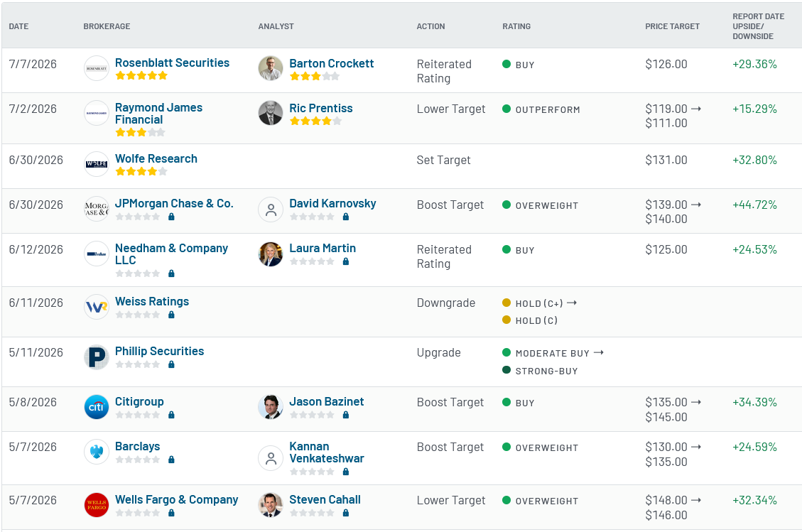Screen dimensions: 802x532
Task: Click the lock icon under Phillip Securities
Action: pos(171,364)
